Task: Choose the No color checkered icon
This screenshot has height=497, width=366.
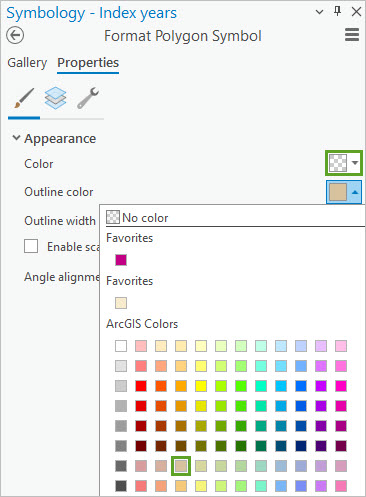Action: (x=113, y=217)
